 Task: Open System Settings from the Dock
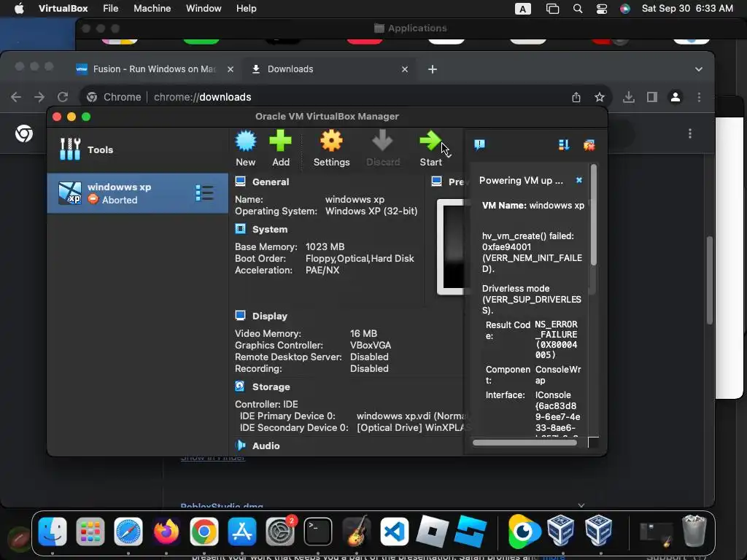280,532
